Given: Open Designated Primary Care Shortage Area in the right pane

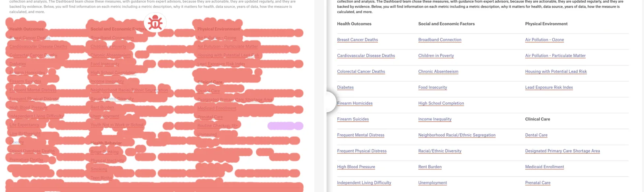Looking at the screenshot, I should (x=563, y=151).
